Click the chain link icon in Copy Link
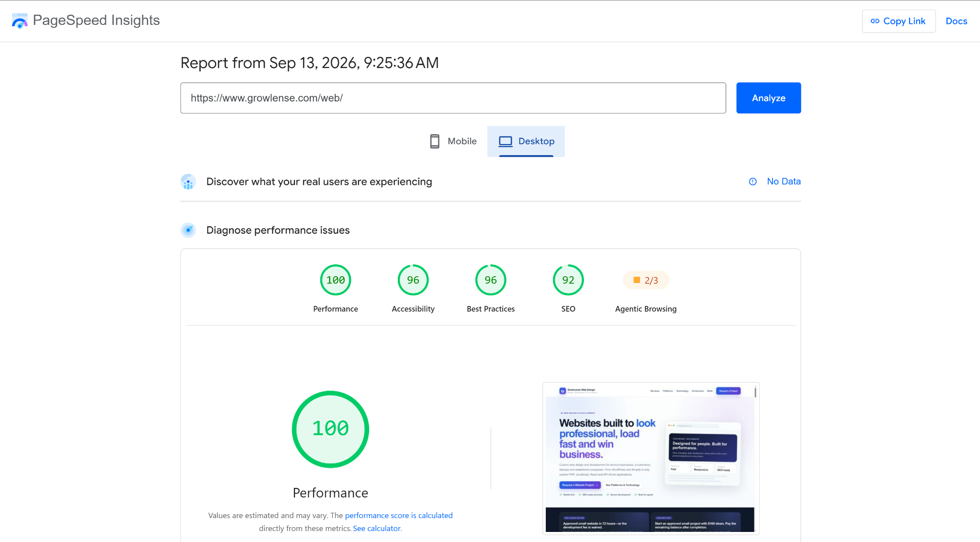 pos(875,21)
